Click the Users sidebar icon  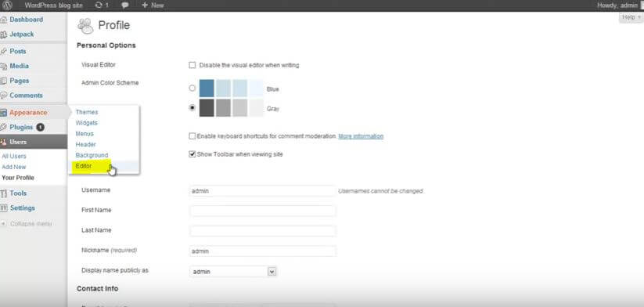(x=4, y=142)
